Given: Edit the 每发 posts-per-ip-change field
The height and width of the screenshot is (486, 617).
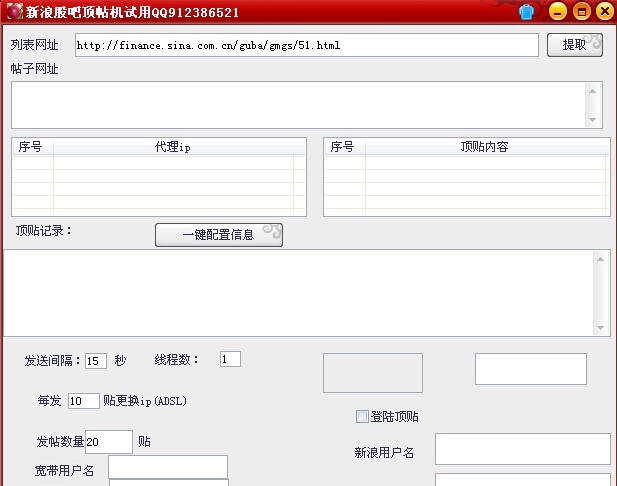Looking at the screenshot, I should (83, 401).
